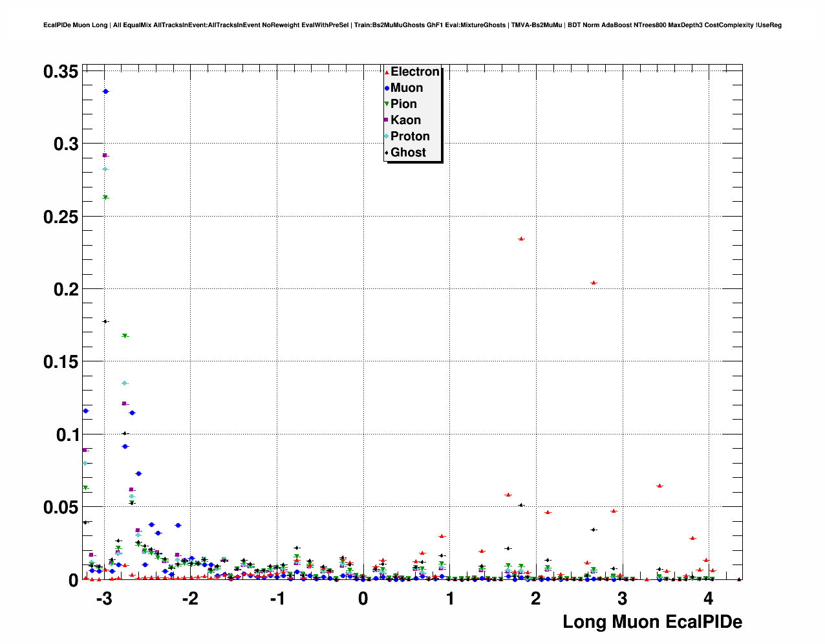Click the "Proton" legend label text

410,136
